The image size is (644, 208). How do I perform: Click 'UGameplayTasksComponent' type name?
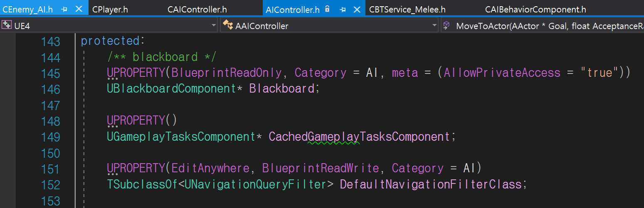click(181, 136)
